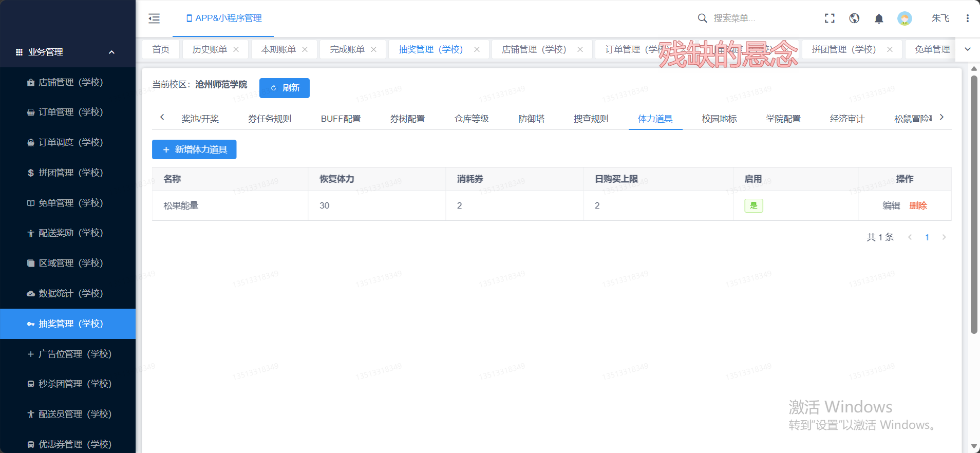Open the language globe icon
The width and height of the screenshot is (980, 453).
click(854, 18)
